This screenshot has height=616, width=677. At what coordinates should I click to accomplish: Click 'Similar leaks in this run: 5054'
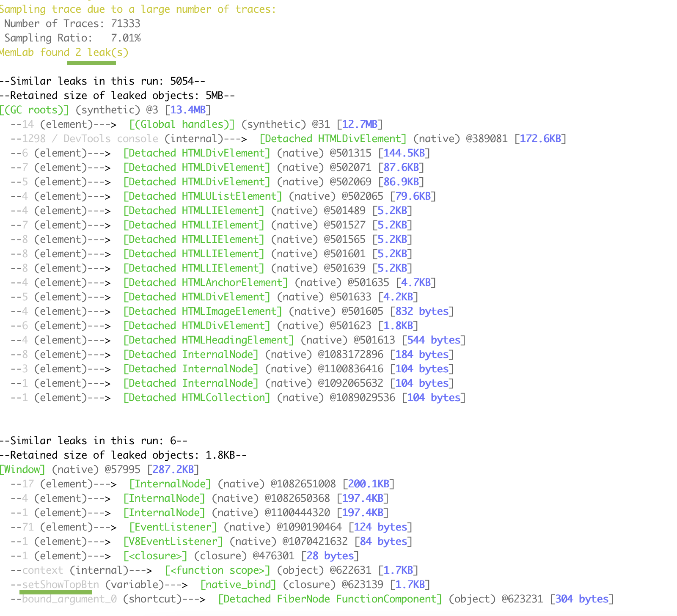102,81
